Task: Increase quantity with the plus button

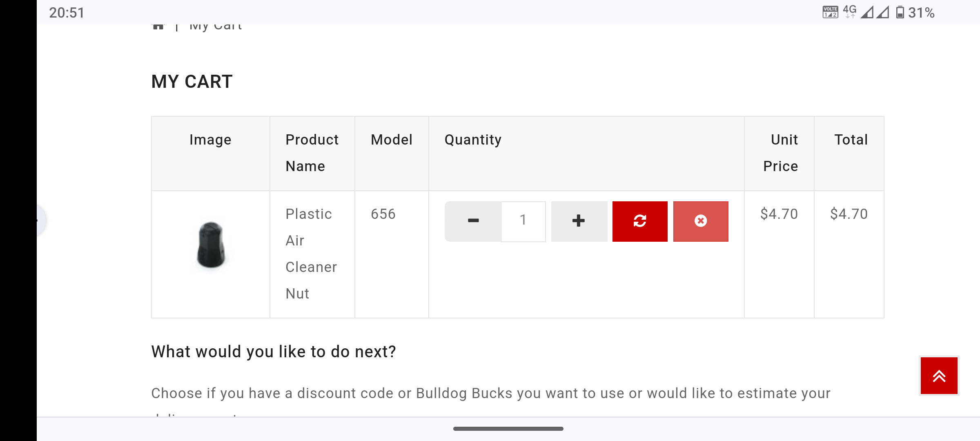Action: click(x=579, y=221)
